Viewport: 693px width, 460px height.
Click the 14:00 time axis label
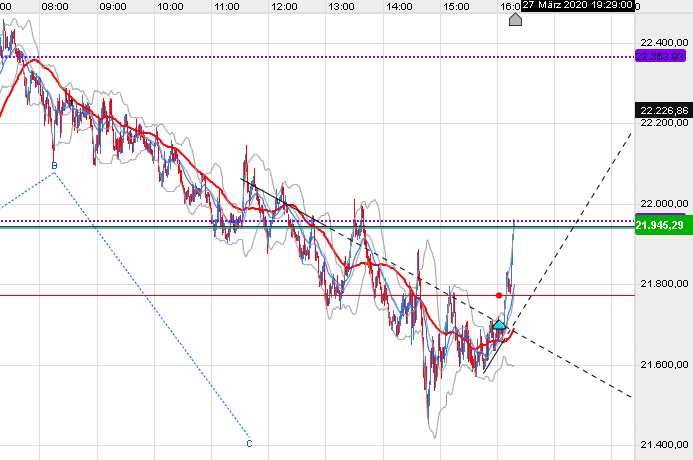399,7
